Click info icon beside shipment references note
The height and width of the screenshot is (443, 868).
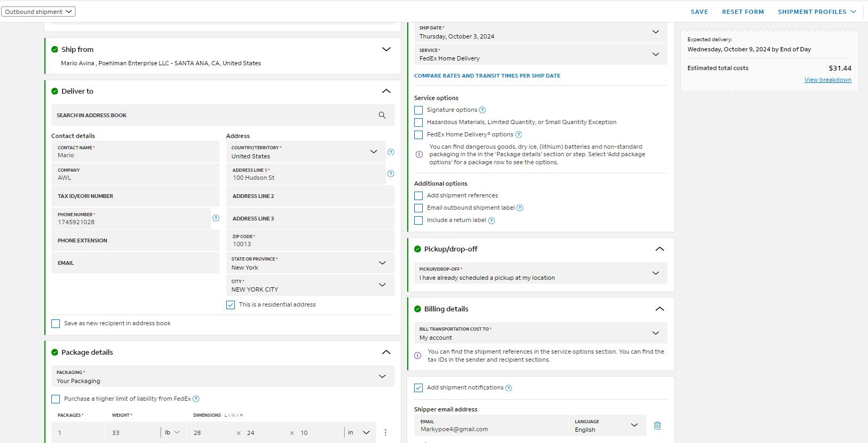click(417, 355)
